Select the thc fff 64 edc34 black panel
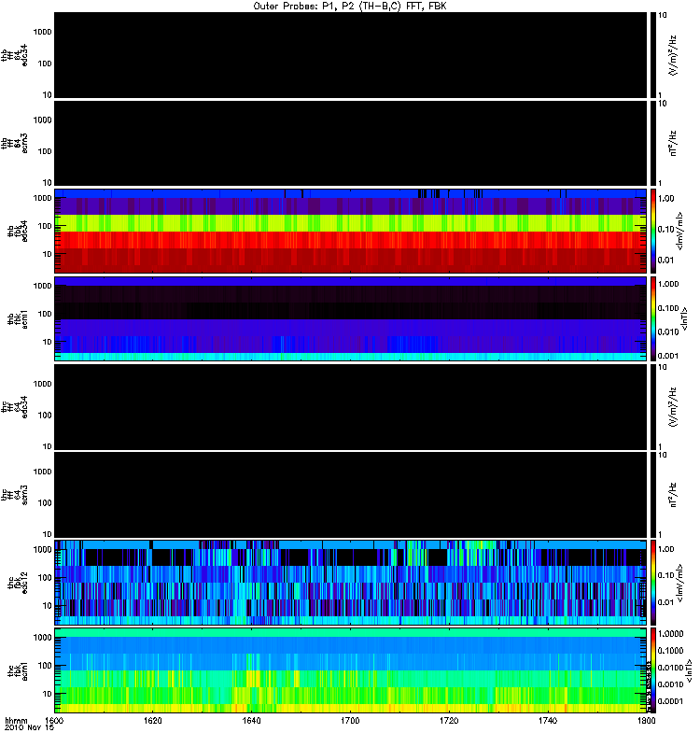700x747 pixels. click(350, 407)
